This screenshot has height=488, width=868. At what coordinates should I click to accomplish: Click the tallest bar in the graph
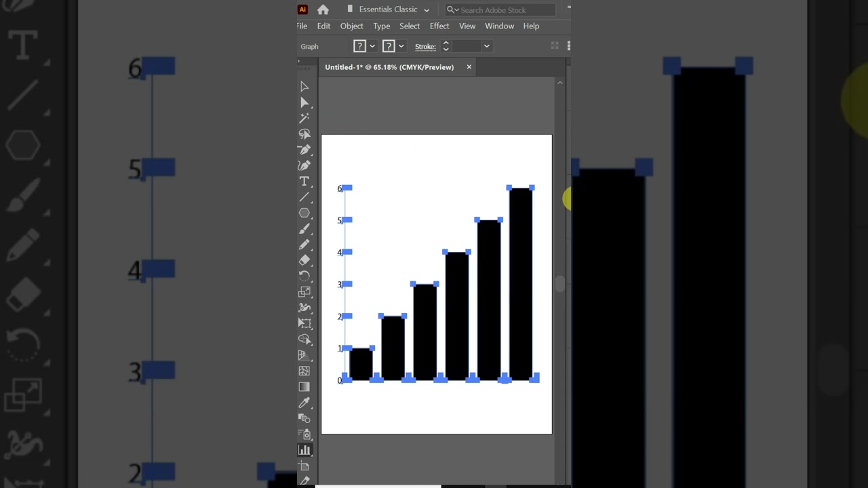pyautogui.click(x=521, y=284)
